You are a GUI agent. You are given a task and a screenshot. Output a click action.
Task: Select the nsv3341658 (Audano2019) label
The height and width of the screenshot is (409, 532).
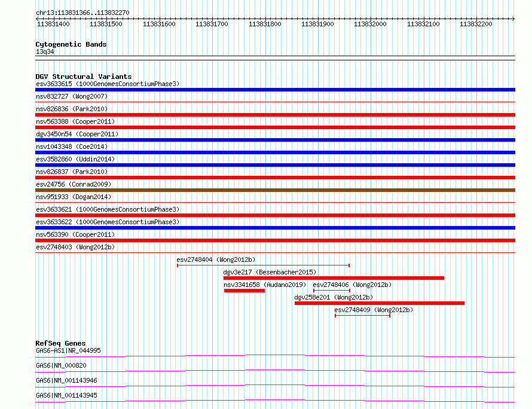click(x=265, y=285)
